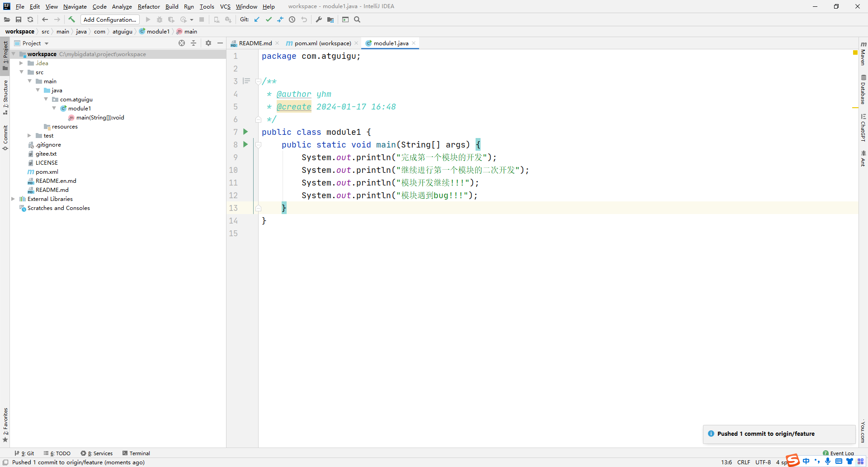Click the Git Commit checkmark icon
The height and width of the screenshot is (467, 868).
click(x=269, y=19)
